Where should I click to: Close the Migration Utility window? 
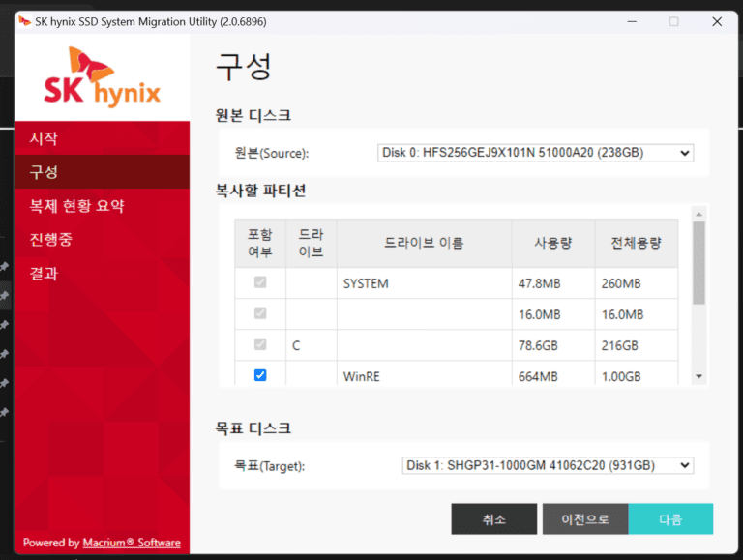point(717,22)
